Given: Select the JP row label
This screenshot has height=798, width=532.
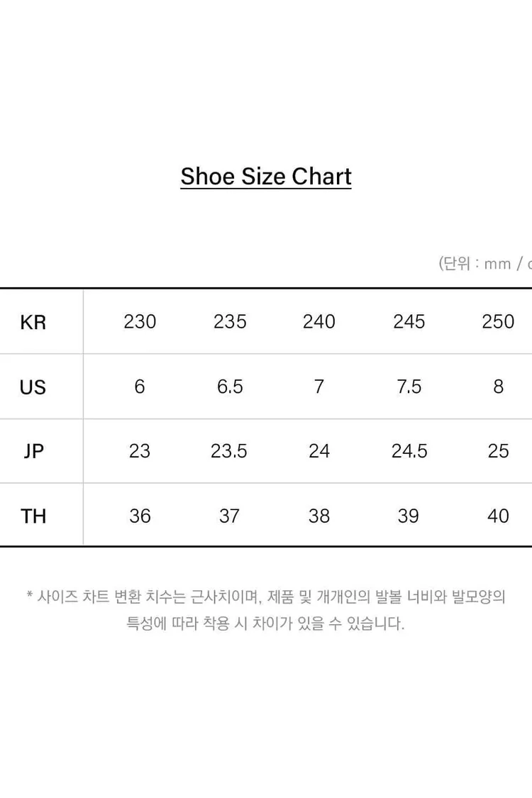Looking at the screenshot, I should pyautogui.click(x=33, y=451).
